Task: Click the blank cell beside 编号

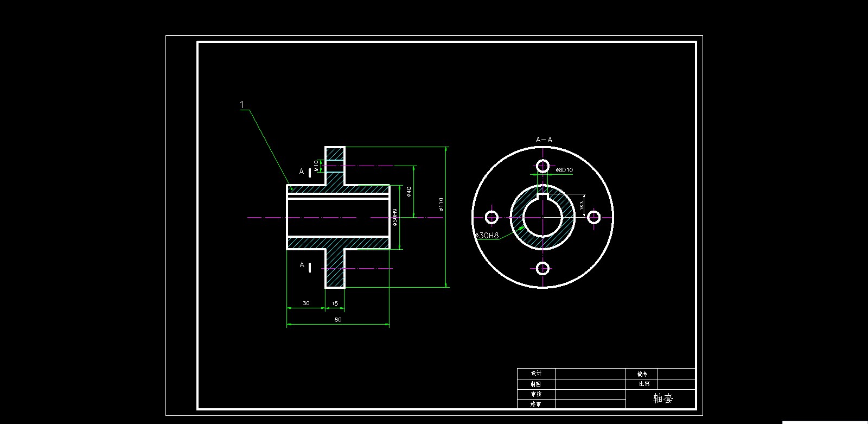Action: click(676, 374)
